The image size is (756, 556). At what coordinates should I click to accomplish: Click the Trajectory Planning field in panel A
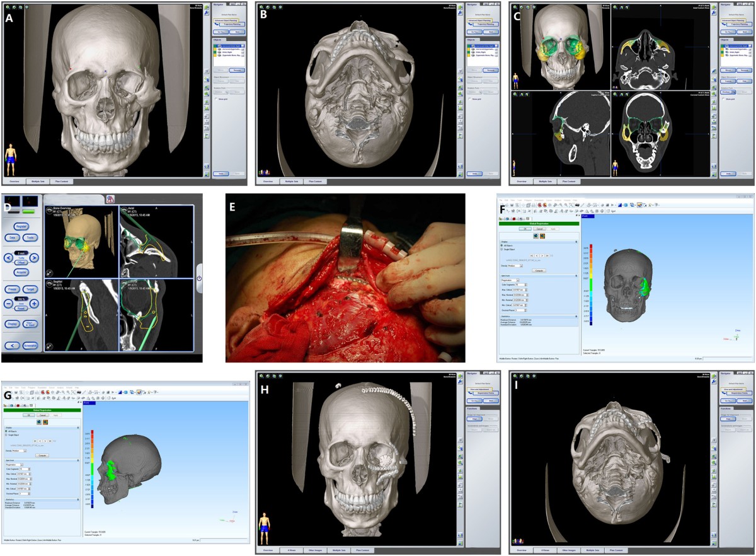tap(232, 24)
